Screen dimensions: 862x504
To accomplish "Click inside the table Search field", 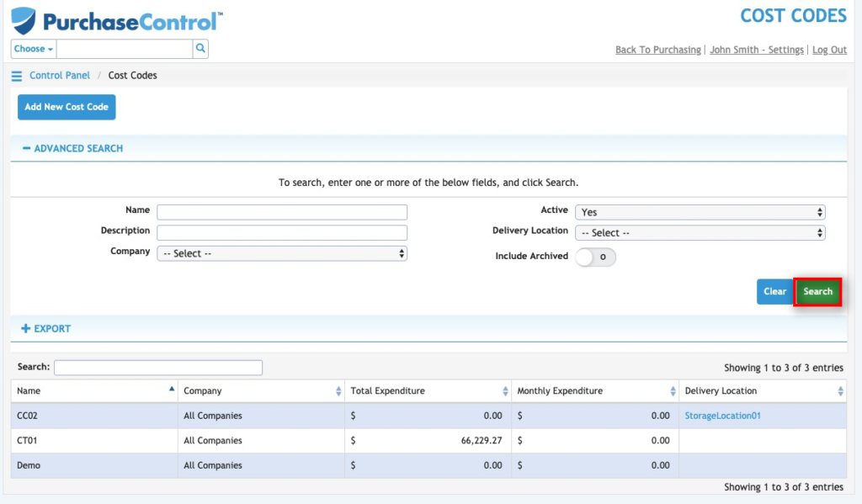I will click(158, 367).
